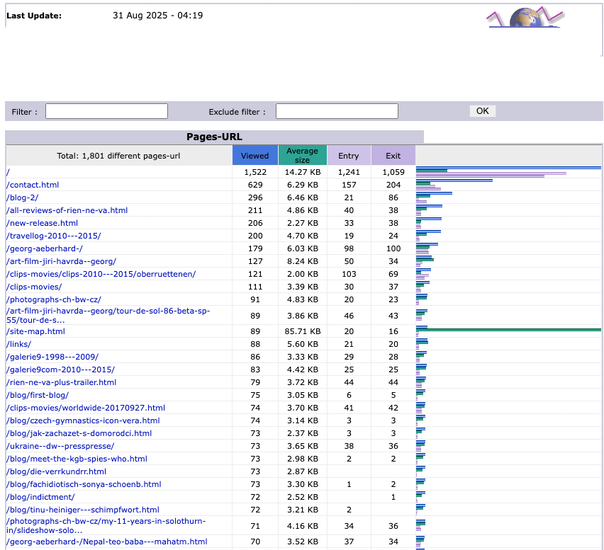Open the /galerie9-1998---2009/ link

coord(52,357)
